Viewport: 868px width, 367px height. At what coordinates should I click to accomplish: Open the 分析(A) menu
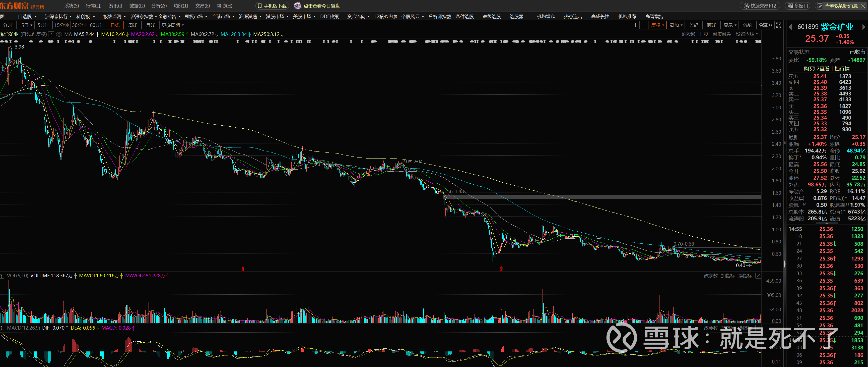[159, 6]
